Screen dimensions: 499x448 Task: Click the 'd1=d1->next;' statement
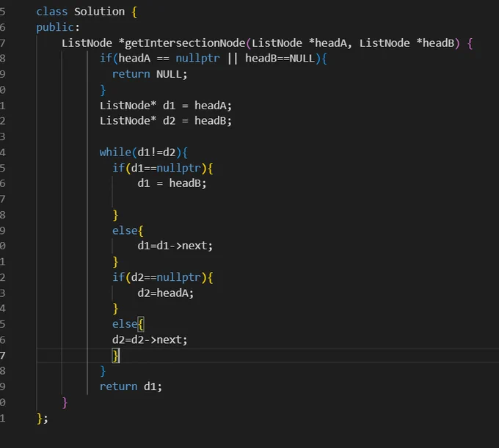(175, 246)
